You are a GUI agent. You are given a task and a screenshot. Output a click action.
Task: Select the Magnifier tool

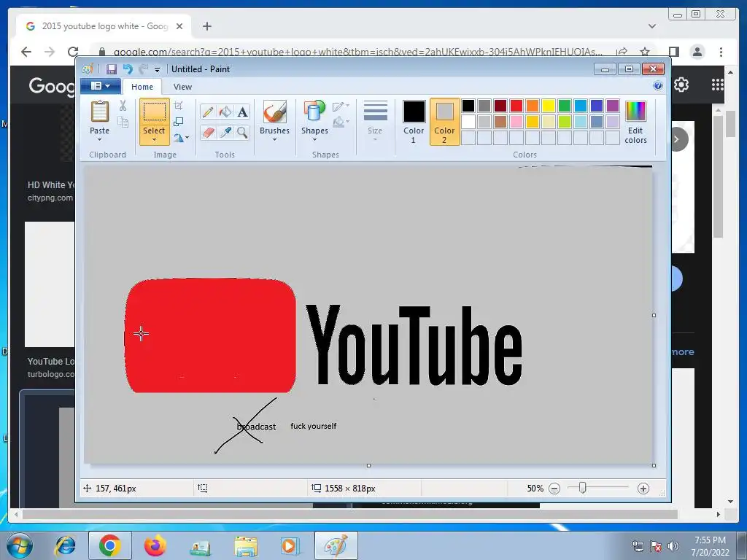242,132
